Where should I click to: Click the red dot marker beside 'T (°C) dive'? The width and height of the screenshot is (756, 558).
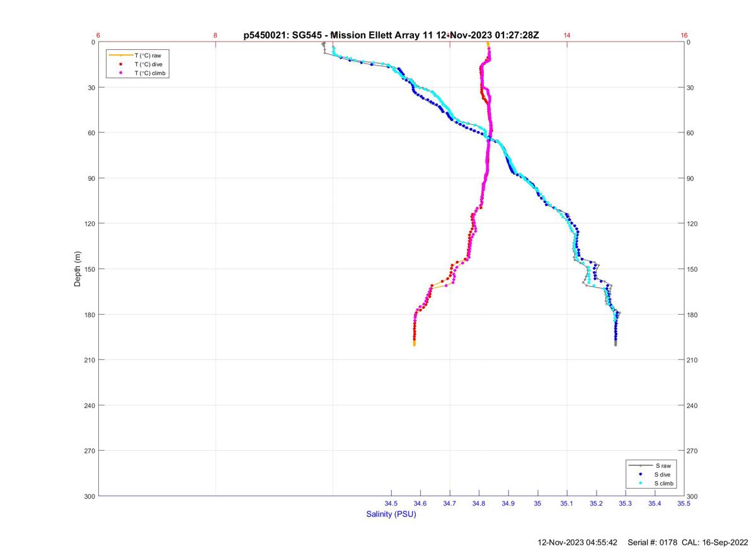pos(120,64)
